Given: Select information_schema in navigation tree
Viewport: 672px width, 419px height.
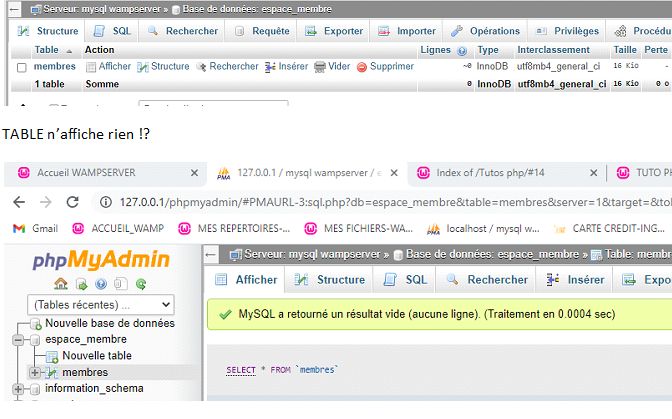Looking at the screenshot, I should 94,389.
